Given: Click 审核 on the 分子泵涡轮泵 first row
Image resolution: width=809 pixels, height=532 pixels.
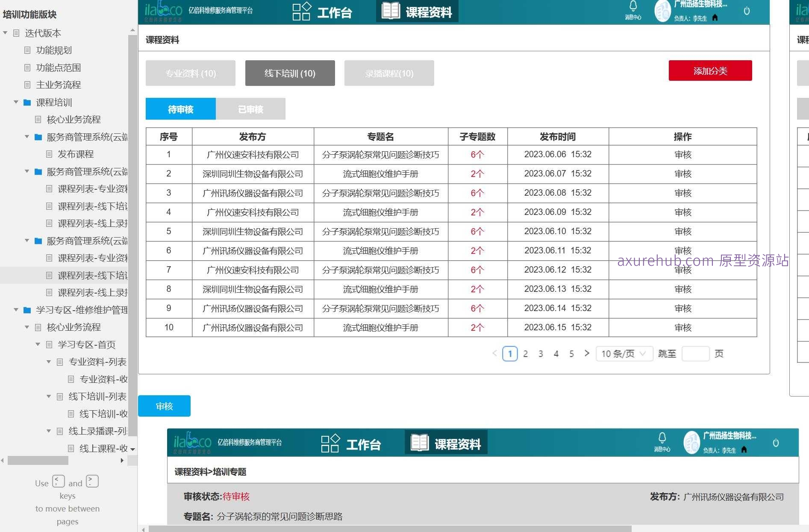Looking at the screenshot, I should (683, 155).
